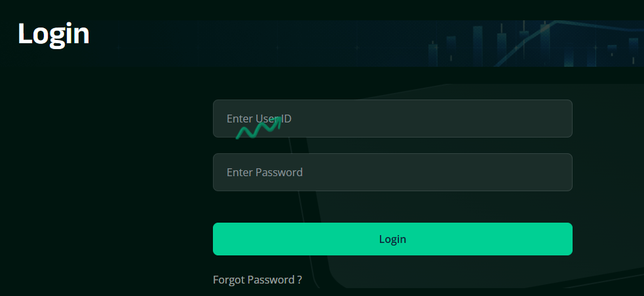Viewport: 644px width, 296px height.
Task: Click the green zigzag trend arrow icon
Action: tap(259, 128)
